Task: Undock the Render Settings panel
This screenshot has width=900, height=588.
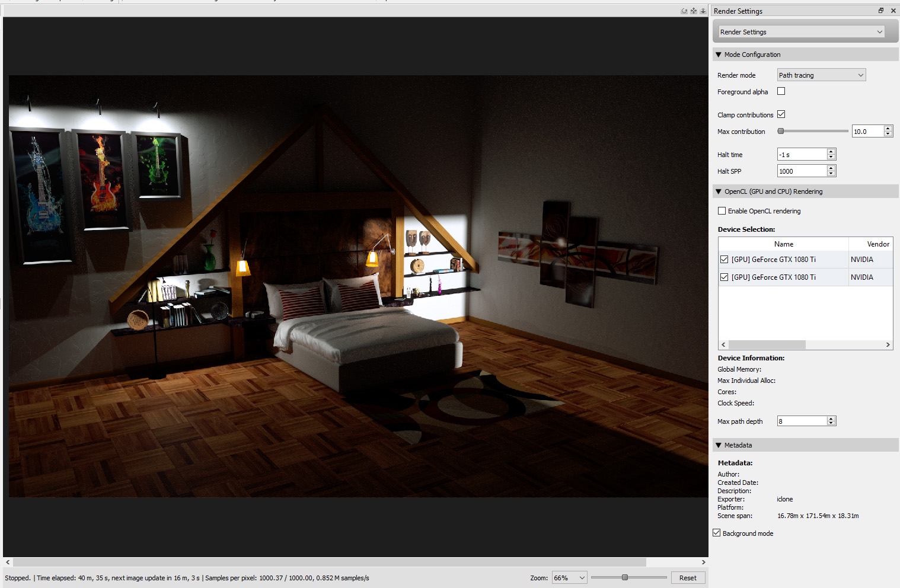Action: click(x=881, y=11)
